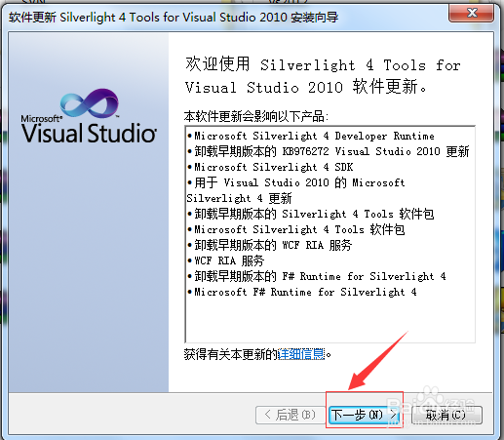Click the 本软件更新会影响以下产品 label
504x440 pixels.
coord(256,116)
